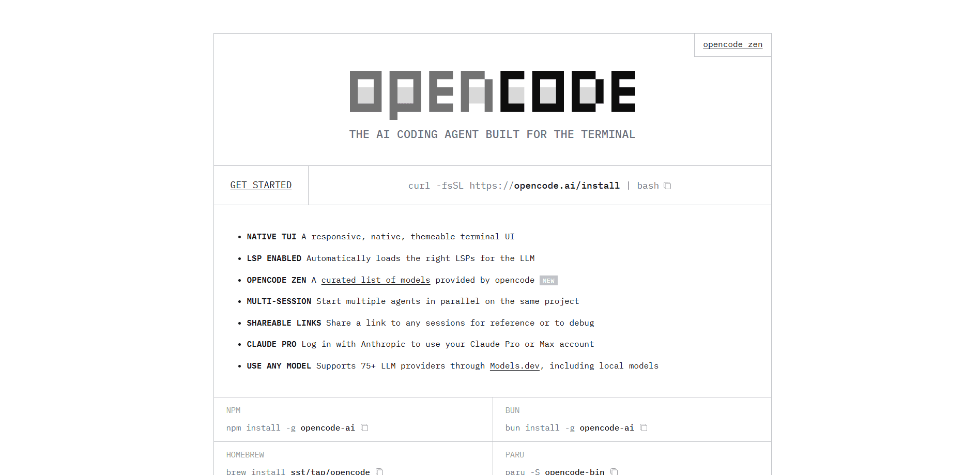Click the LSP ENABLED feature label
Screen dimensions: 980x475
[274, 258]
